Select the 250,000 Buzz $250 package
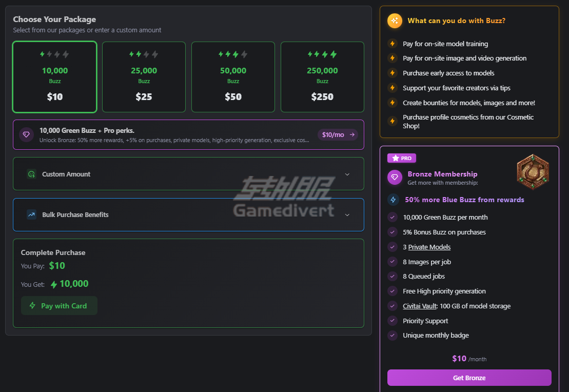Image resolution: width=569 pixels, height=392 pixels. coord(322,77)
